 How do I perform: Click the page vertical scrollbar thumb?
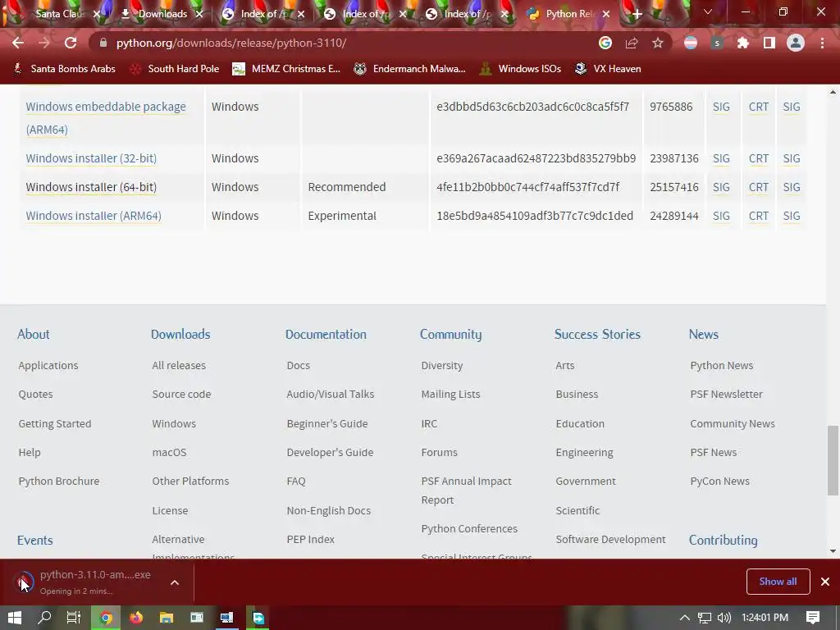pyautogui.click(x=833, y=461)
